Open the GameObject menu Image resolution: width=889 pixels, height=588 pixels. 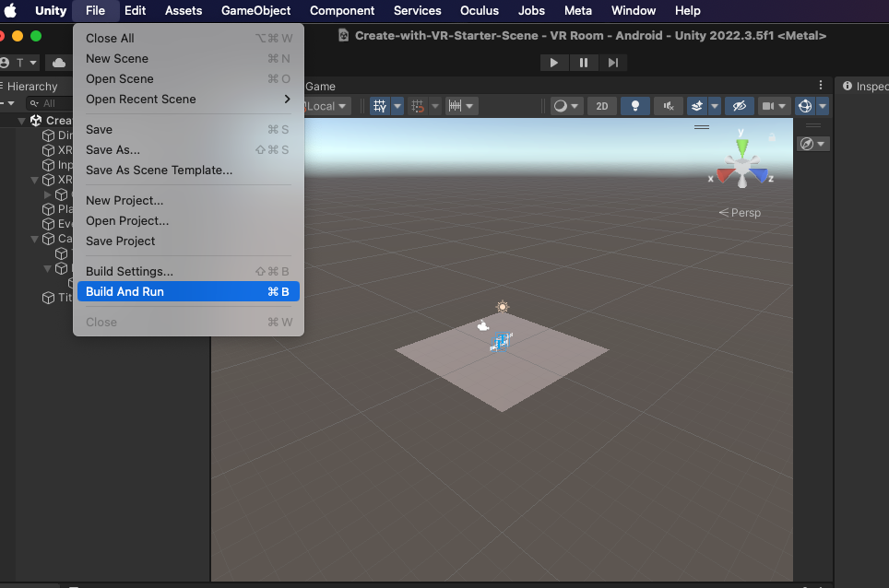pos(255,11)
